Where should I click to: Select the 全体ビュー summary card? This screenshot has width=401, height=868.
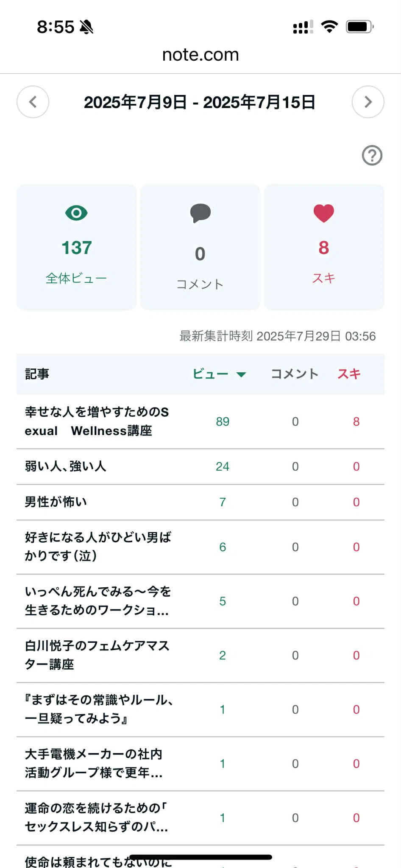point(76,247)
